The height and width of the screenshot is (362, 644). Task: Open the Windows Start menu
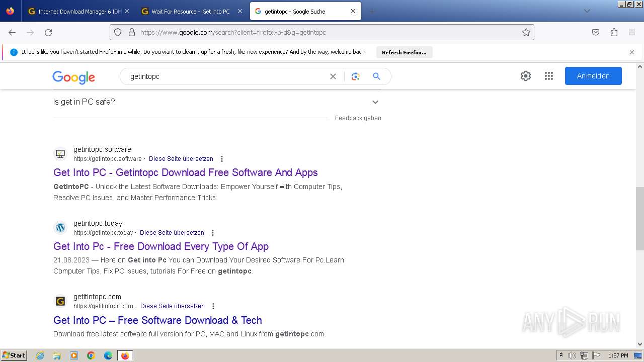point(14,355)
